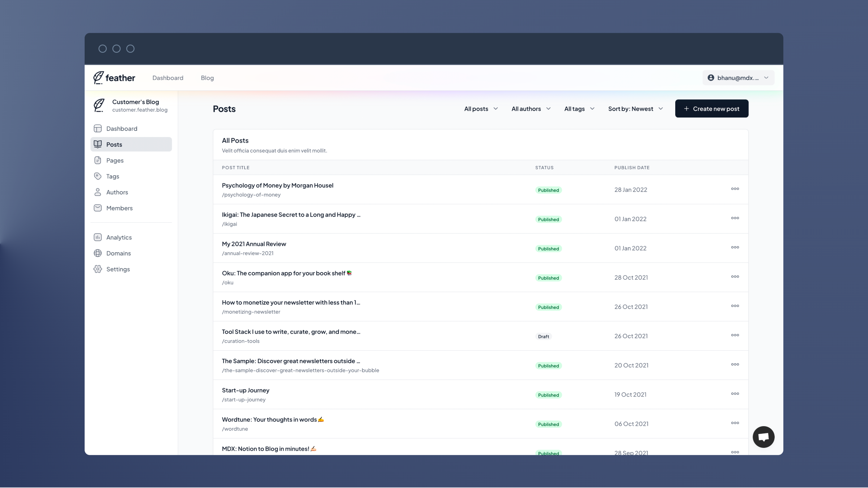Open the chat support bubble icon
Image resolution: width=868 pixels, height=488 pixels.
point(763,437)
